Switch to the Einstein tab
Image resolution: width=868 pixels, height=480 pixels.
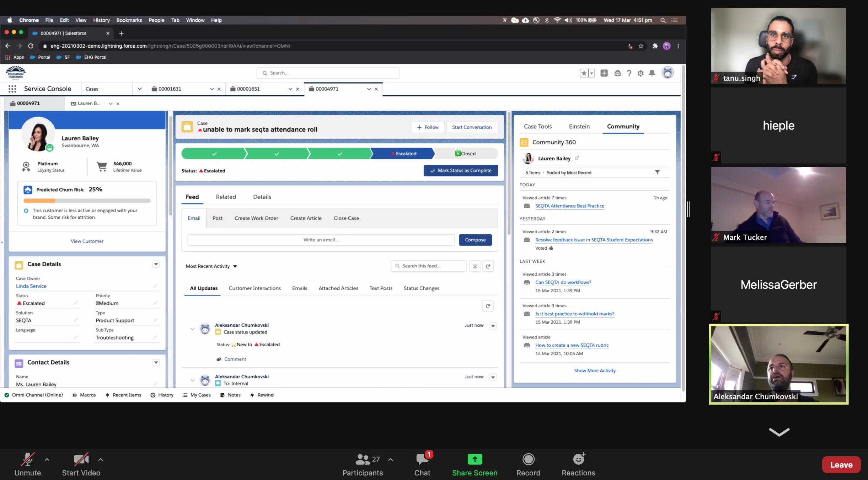[x=579, y=127]
